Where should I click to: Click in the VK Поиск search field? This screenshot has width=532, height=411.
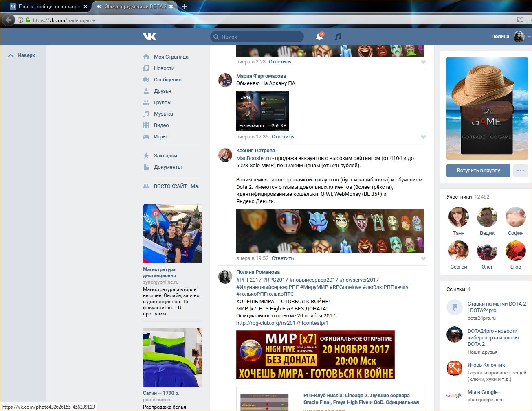257,37
